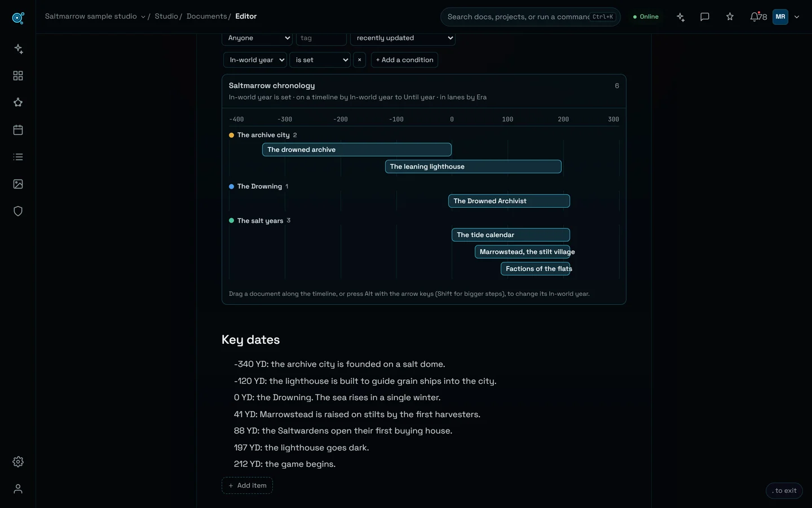The image size is (812, 508).
Task: Remove the In-world year condition
Action: tap(359, 60)
